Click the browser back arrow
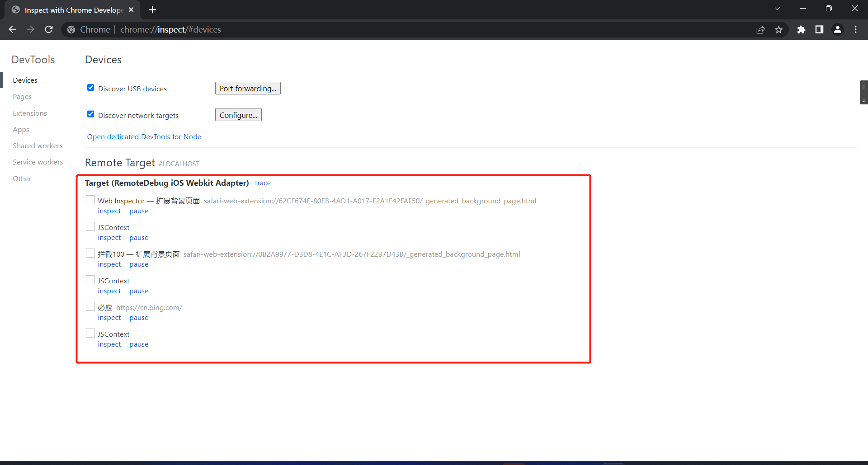868x465 pixels. click(x=12, y=29)
